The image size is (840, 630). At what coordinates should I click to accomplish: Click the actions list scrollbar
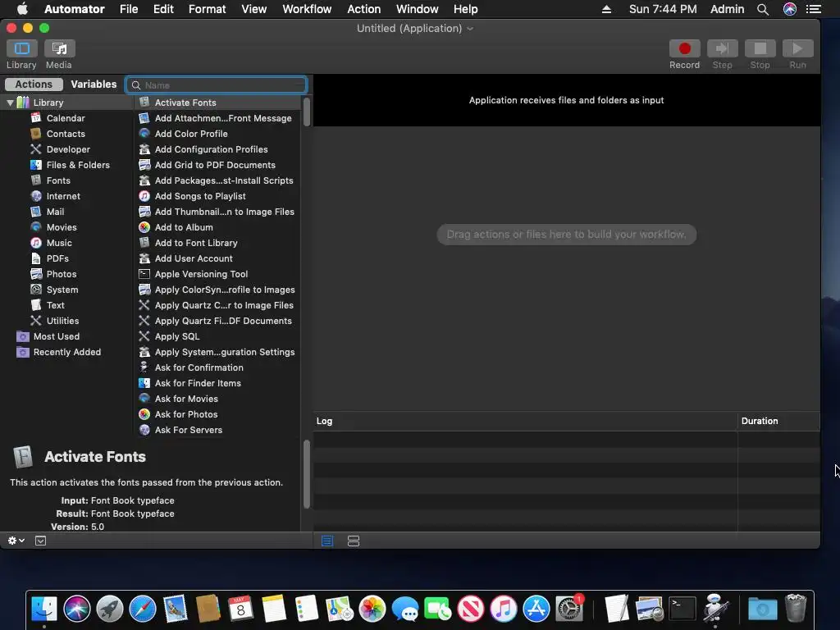307,112
